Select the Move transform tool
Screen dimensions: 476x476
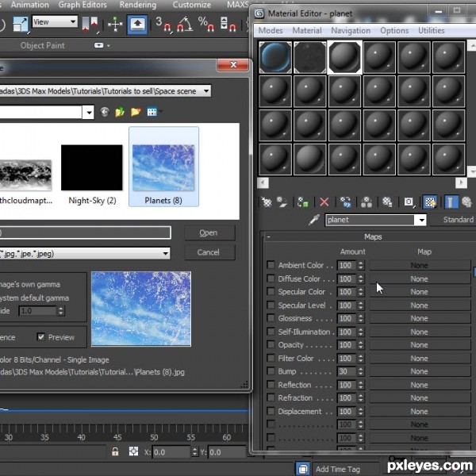115,24
